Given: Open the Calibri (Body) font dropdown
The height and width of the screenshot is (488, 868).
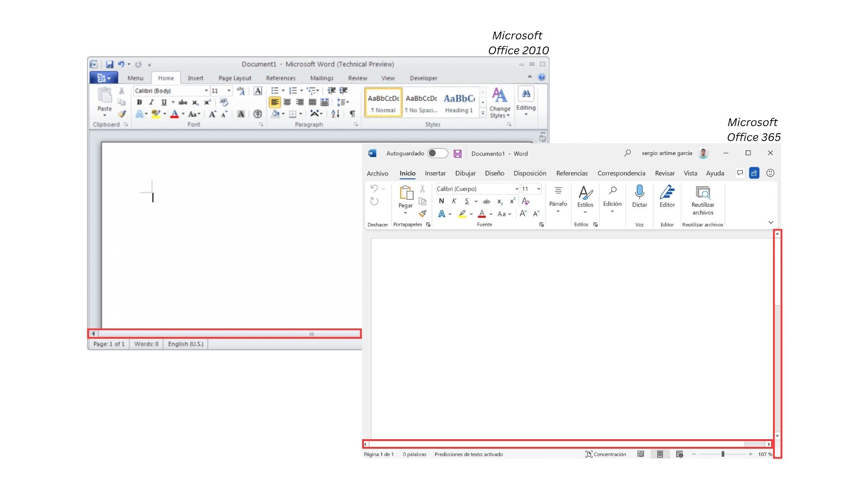Looking at the screenshot, I should click(x=206, y=91).
